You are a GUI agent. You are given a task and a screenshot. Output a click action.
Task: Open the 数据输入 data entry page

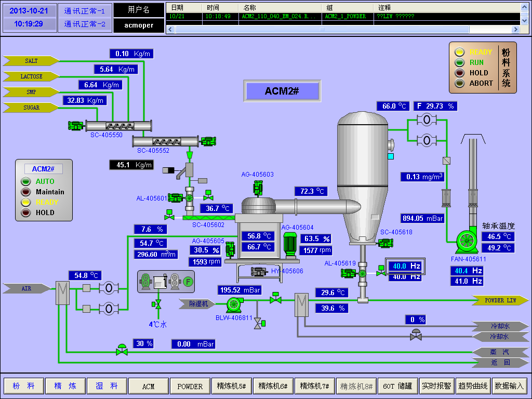(x=509, y=386)
